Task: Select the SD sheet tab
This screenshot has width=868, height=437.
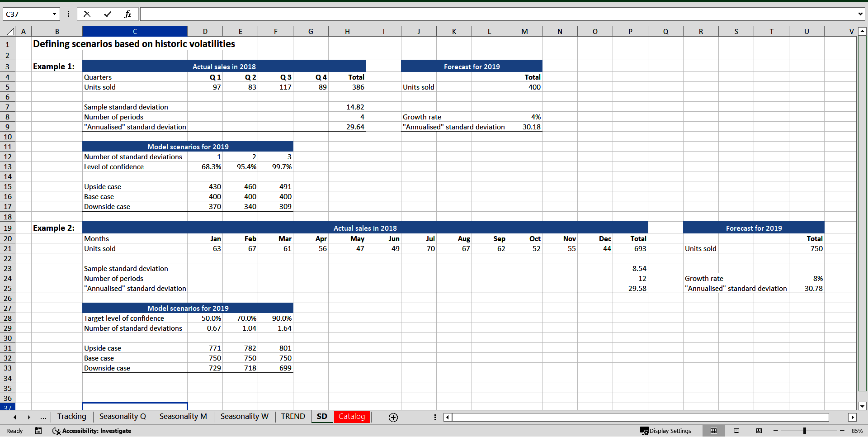Action: click(322, 417)
